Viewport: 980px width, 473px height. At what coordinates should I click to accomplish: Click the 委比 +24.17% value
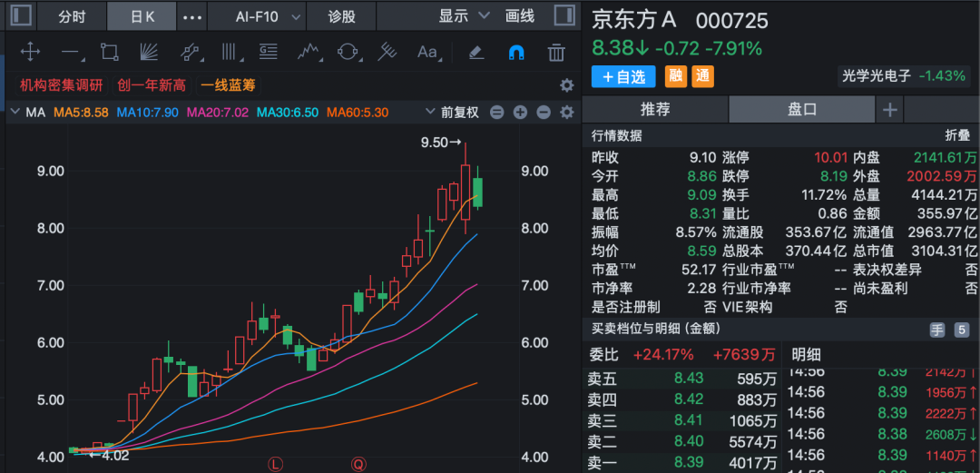point(663,355)
